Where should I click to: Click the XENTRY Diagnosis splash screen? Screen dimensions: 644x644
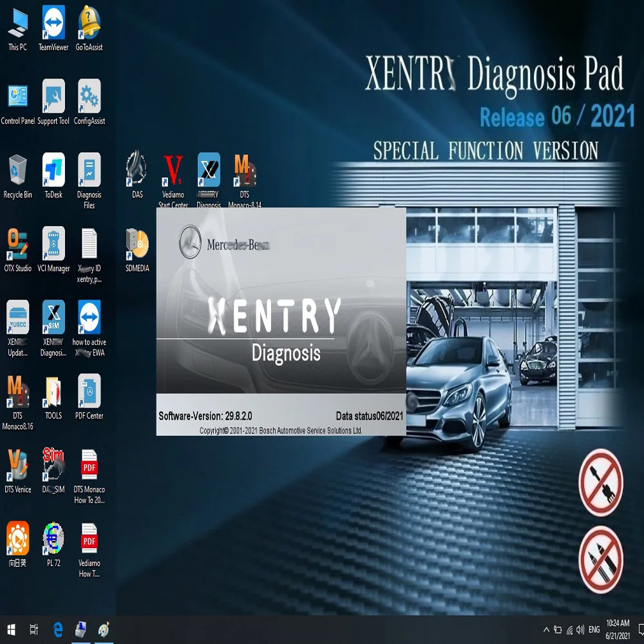pyautogui.click(x=281, y=321)
